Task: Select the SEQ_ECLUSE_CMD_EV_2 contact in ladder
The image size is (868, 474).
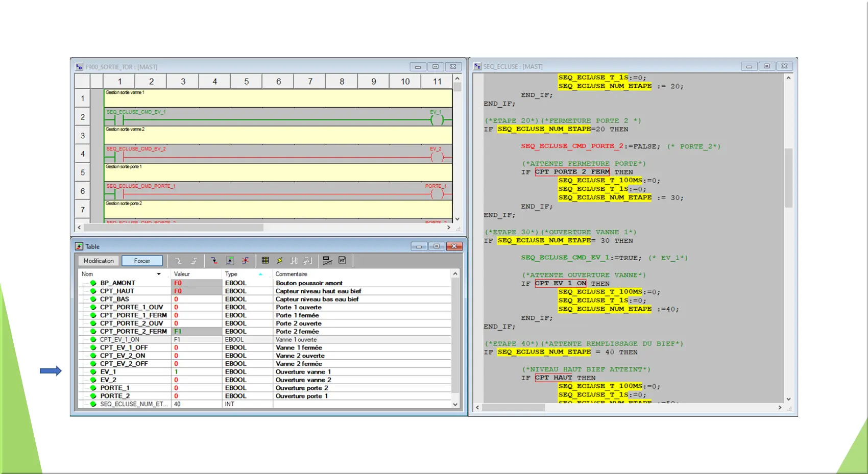Action: point(119,157)
